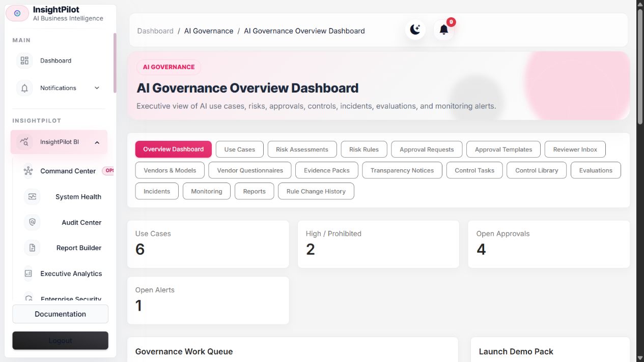Click the scrollbar down arrow
The height and width of the screenshot is (362, 644).
coord(640,358)
